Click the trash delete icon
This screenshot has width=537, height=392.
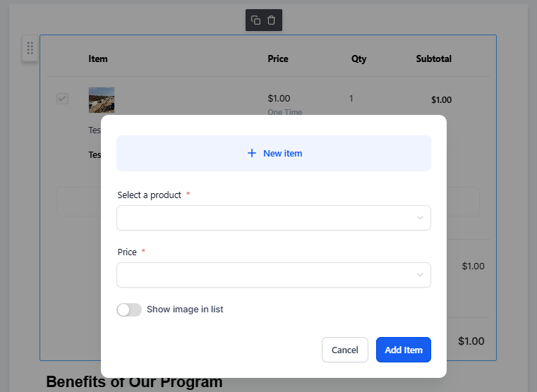pos(271,20)
